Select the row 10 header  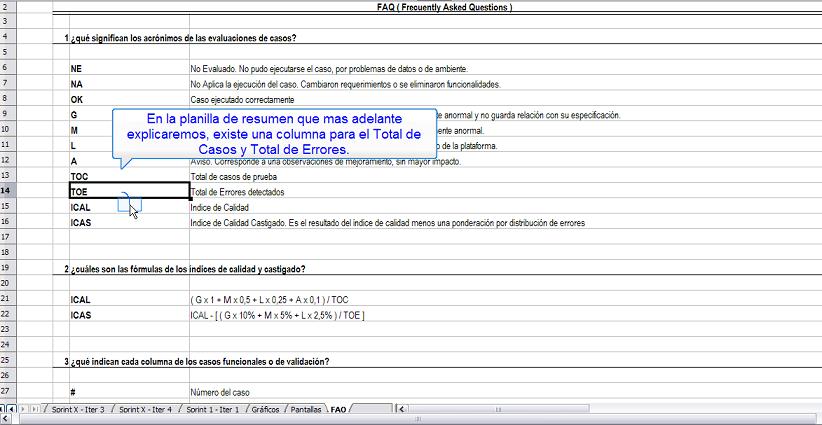6,130
